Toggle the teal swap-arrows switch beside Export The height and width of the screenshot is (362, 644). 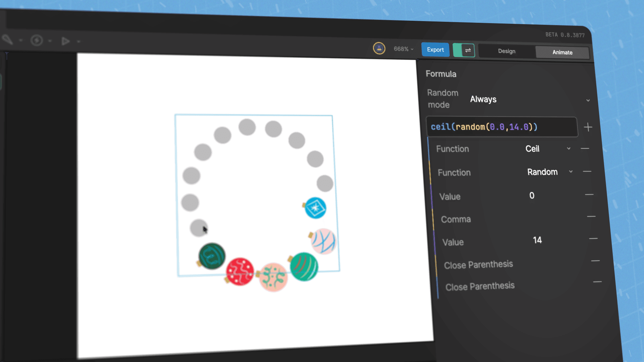(x=464, y=50)
